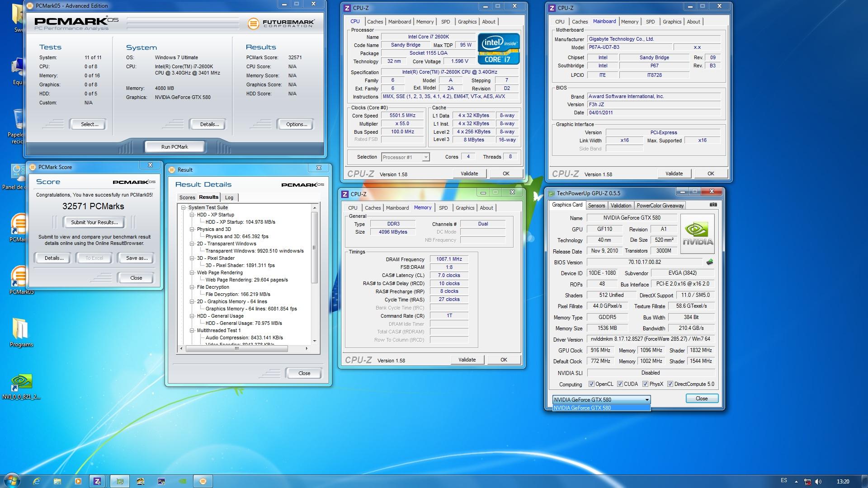The width and height of the screenshot is (868, 488).
Task: Toggle the PhysX checkbox
Action: point(645,384)
